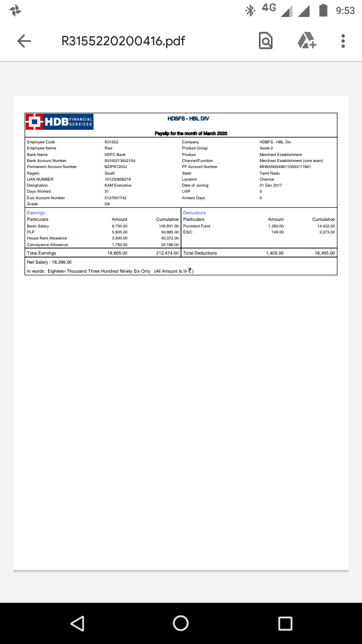Screen dimensions: 362x644
Task: Select the Earnings section heading
Action: click(x=36, y=213)
